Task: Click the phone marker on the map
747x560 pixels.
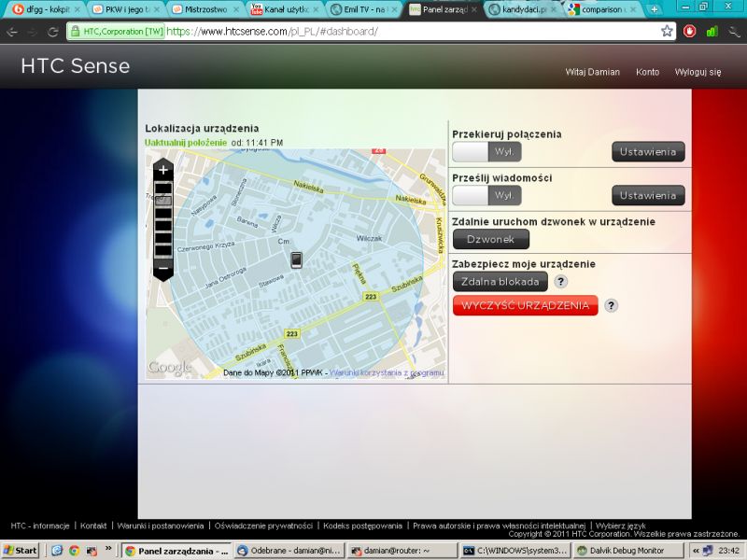Action: point(296,260)
